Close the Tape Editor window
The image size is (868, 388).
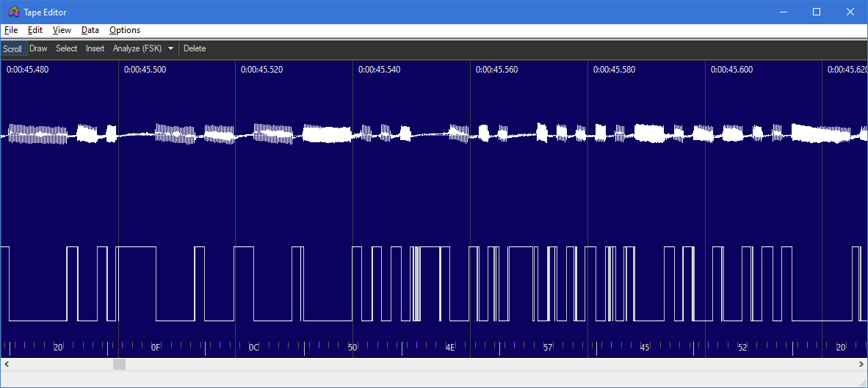850,12
